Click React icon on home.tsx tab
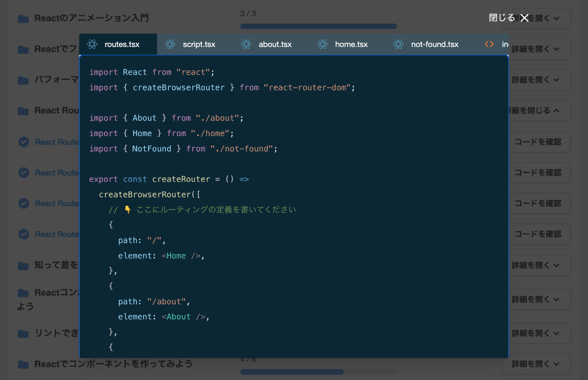This screenshot has width=588, height=380. point(323,44)
